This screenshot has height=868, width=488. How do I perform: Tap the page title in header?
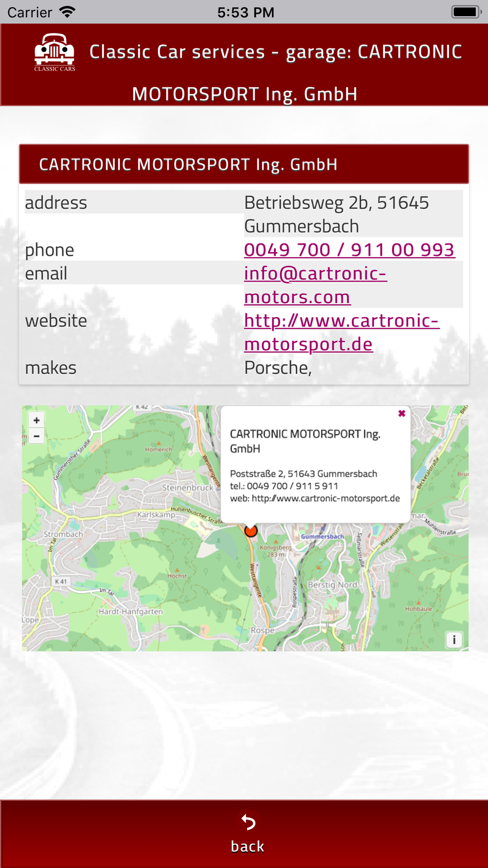(x=276, y=72)
